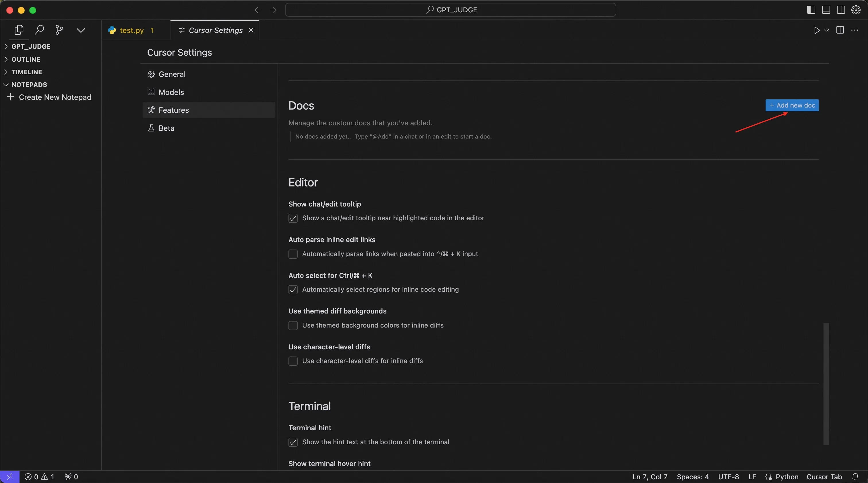Screen dimensions: 868x483
Task: Change encoding via UTF-8 status entry
Action: click(728, 477)
